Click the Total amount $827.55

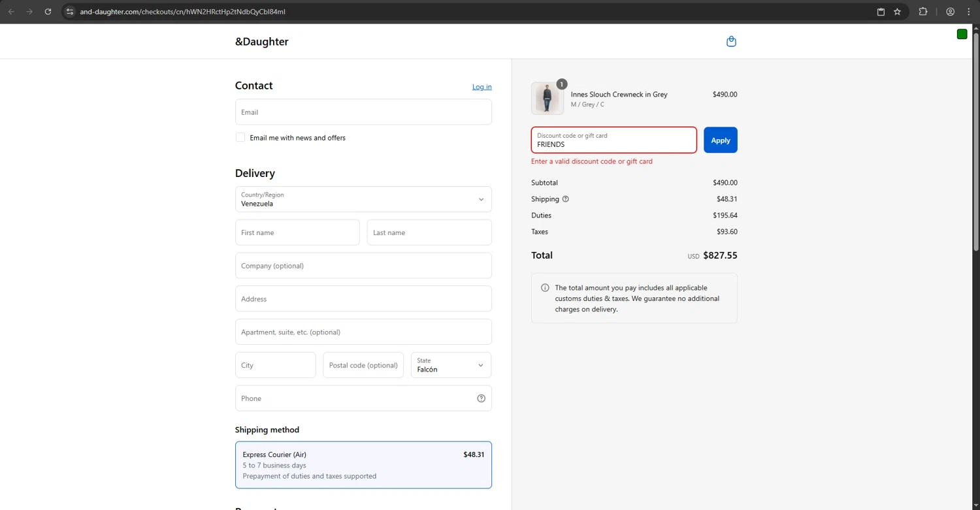[x=720, y=255]
